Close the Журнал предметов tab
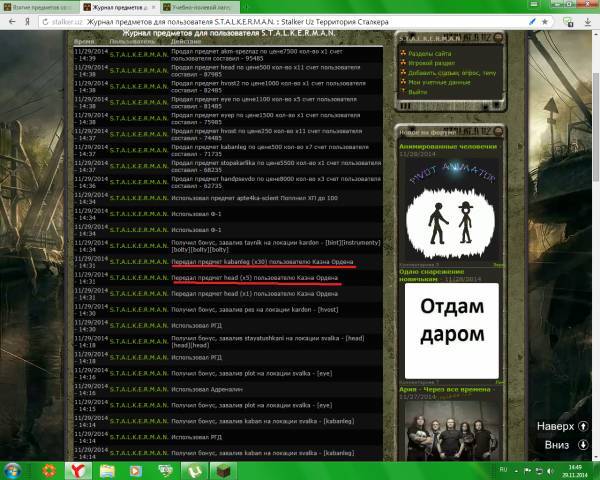 [153, 7]
